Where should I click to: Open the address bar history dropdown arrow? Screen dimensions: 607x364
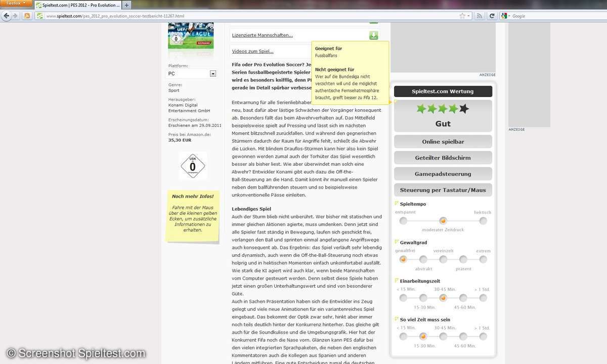point(469,16)
